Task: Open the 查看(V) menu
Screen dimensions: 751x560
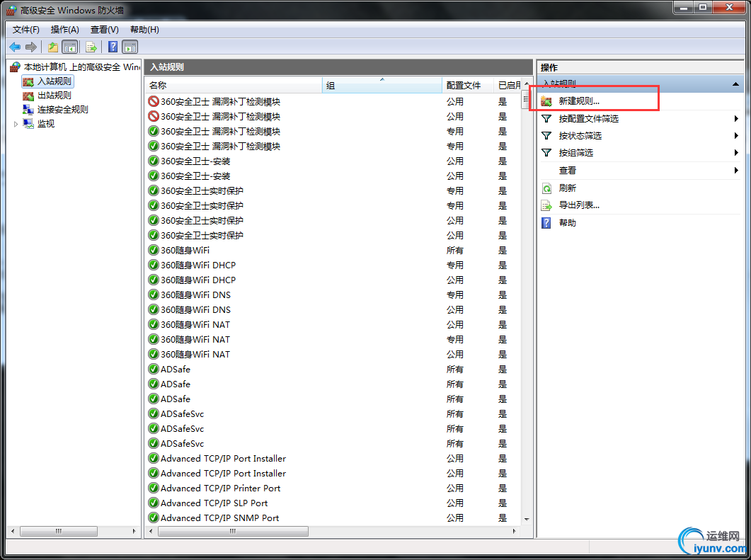Action: [x=105, y=30]
